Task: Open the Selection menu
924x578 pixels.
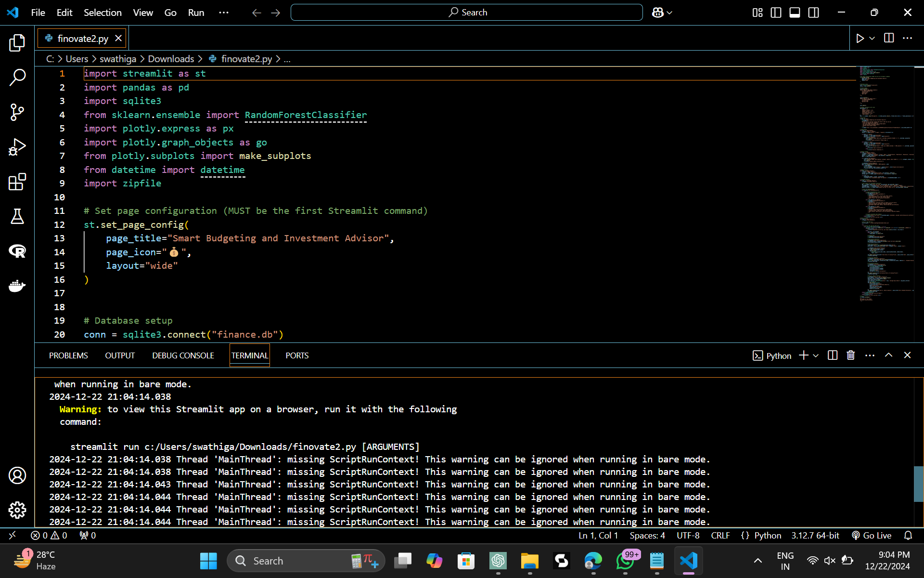Action: tap(103, 13)
